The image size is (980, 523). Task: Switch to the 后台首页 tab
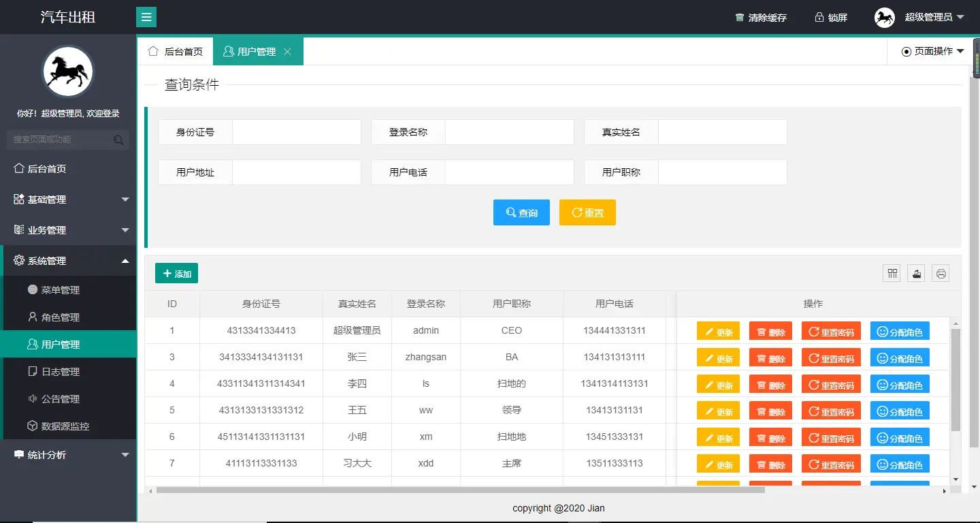175,50
